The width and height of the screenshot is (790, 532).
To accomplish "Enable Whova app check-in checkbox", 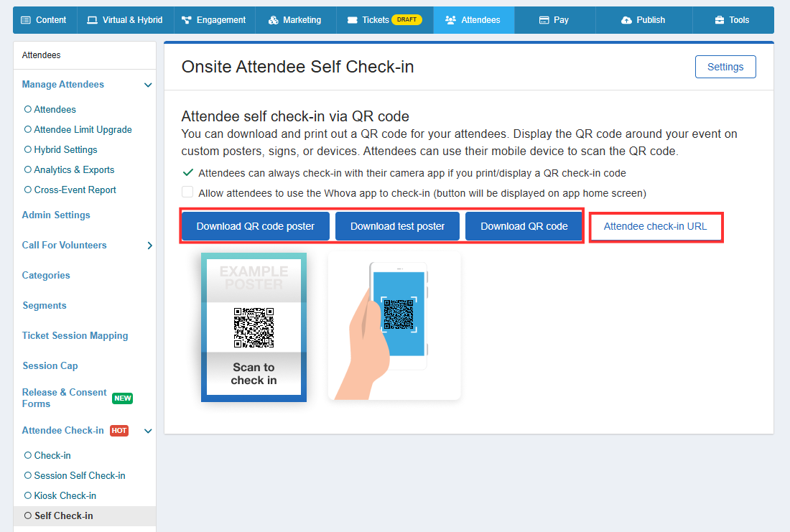I will coord(187,192).
